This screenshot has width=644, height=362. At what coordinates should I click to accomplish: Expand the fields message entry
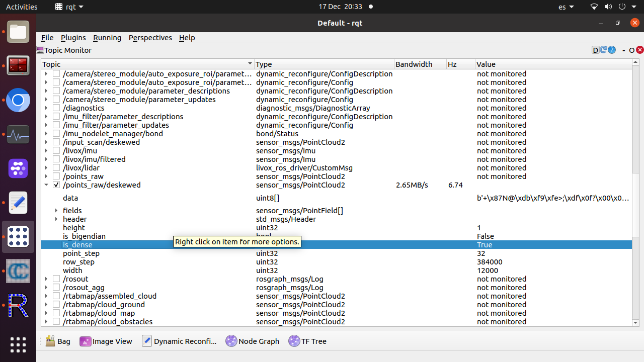tap(56, 211)
